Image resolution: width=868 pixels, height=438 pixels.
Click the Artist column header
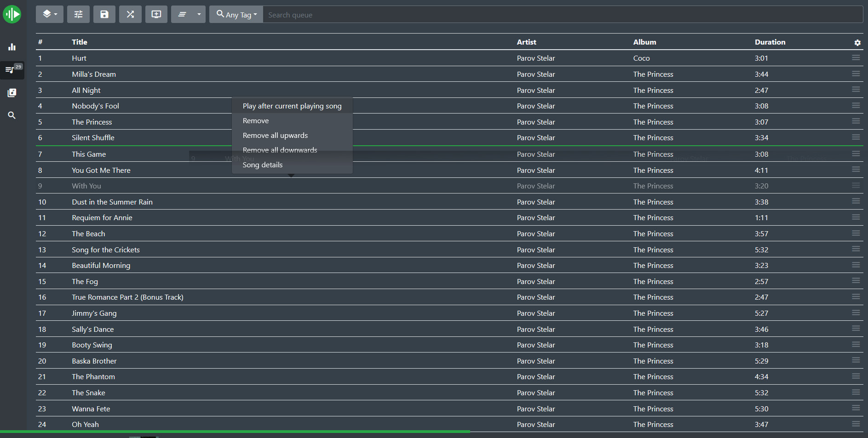click(x=527, y=42)
